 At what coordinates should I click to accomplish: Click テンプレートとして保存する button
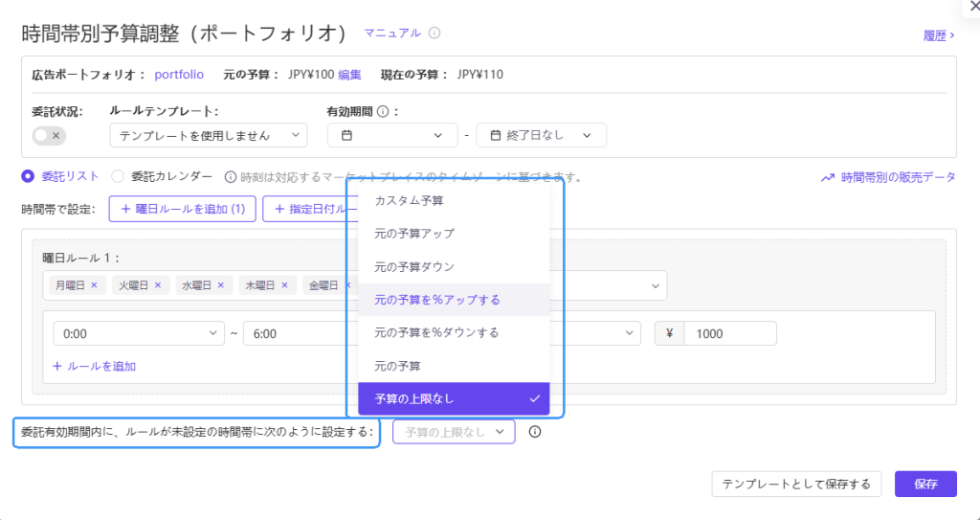pos(796,485)
